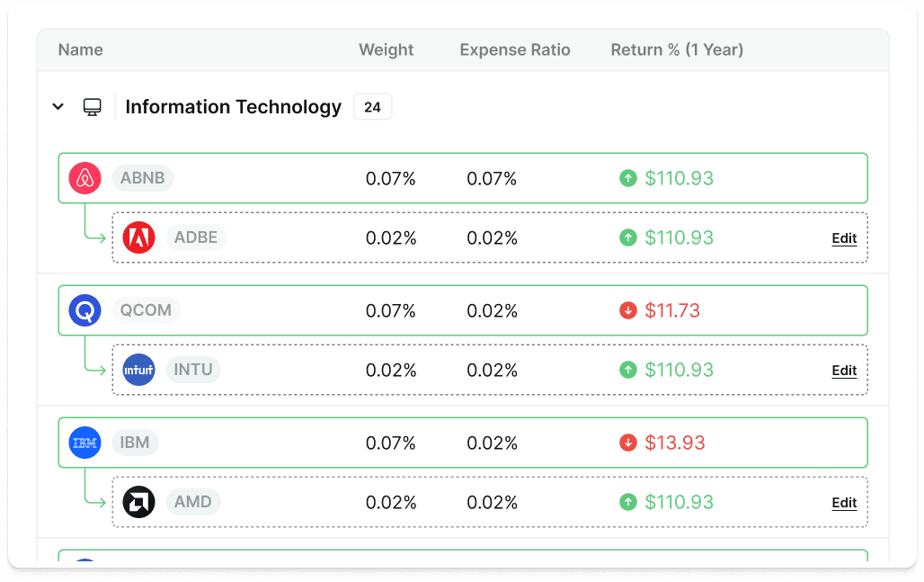Click the 0.02% weight in INTU row

pos(391,371)
